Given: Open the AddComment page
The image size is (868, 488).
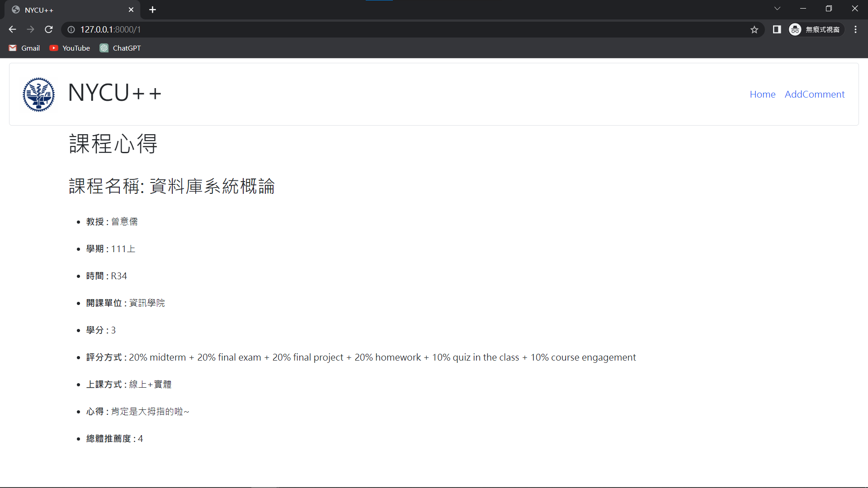Looking at the screenshot, I should tap(815, 94).
